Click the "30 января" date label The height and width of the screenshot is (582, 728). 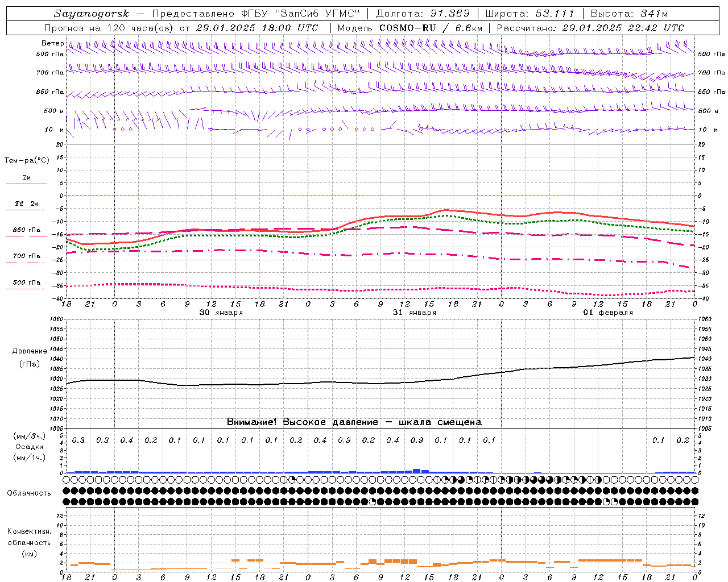point(221,313)
